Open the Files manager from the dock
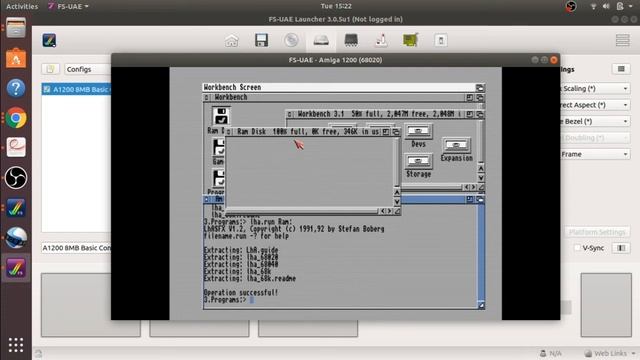 [x=16, y=29]
